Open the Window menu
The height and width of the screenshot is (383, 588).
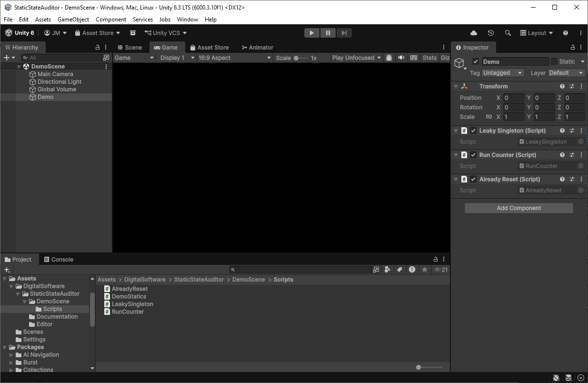tap(188, 20)
